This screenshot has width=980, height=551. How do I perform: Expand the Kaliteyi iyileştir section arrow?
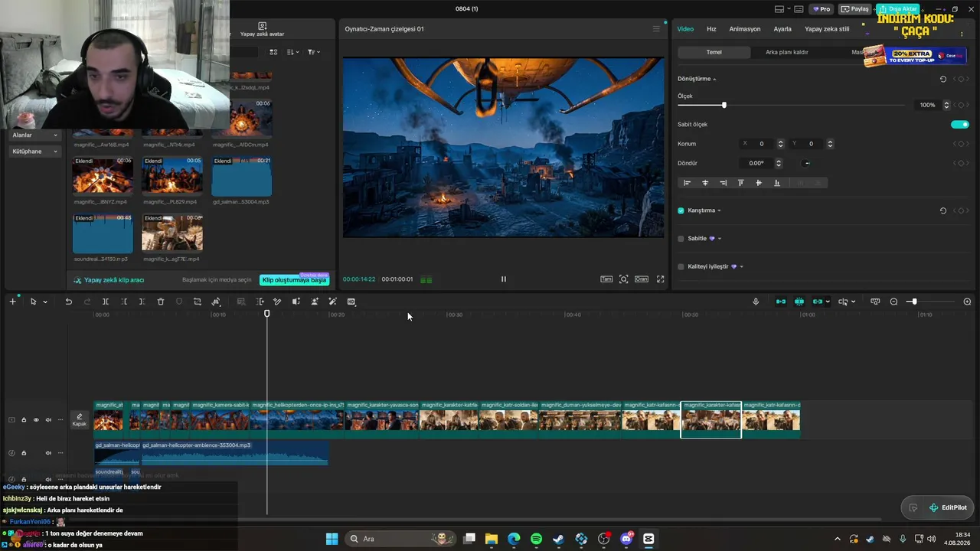coord(741,267)
